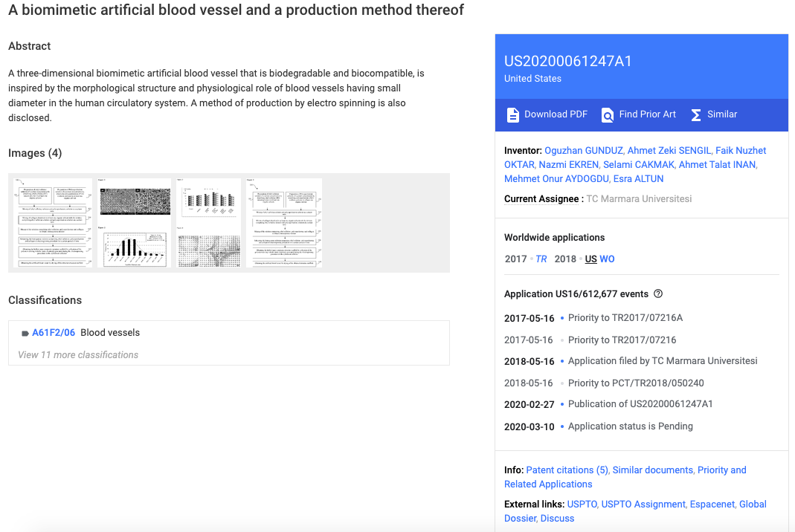Select inventor Esra ALTUN
The width and height of the screenshot is (795, 532).
click(638, 179)
